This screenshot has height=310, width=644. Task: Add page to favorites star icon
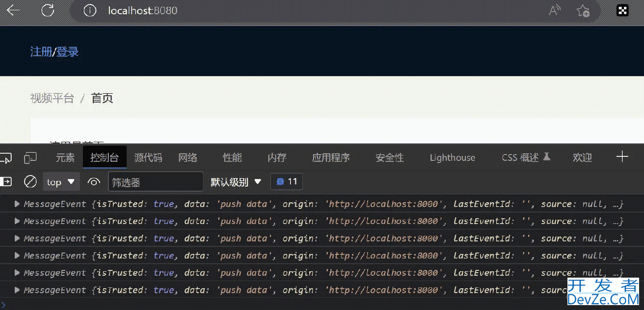[x=583, y=11]
